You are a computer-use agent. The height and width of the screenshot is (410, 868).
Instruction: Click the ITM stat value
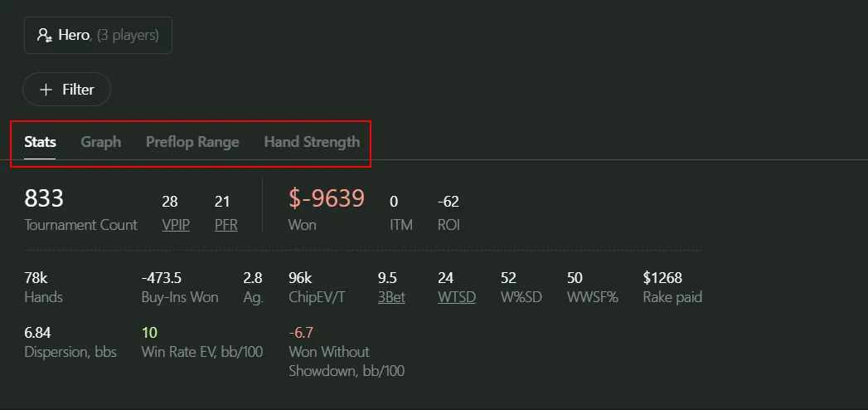click(394, 202)
